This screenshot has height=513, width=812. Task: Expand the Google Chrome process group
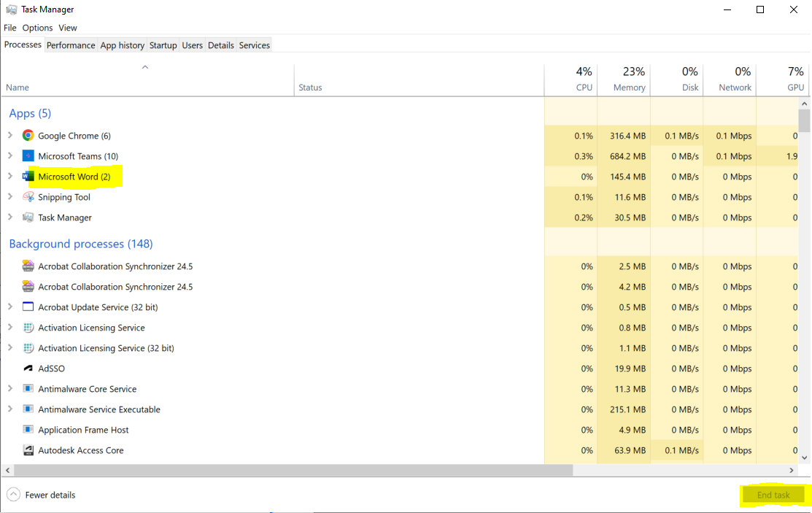pos(10,136)
